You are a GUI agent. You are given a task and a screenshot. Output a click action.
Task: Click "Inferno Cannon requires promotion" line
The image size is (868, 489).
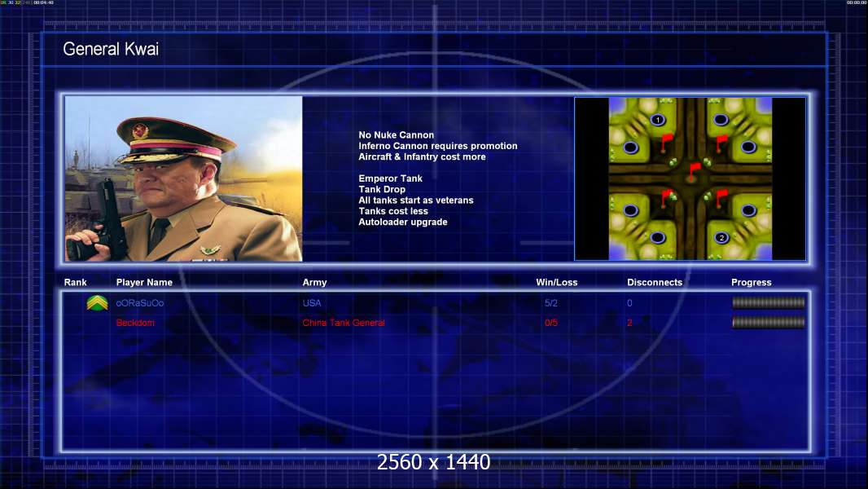[438, 146]
